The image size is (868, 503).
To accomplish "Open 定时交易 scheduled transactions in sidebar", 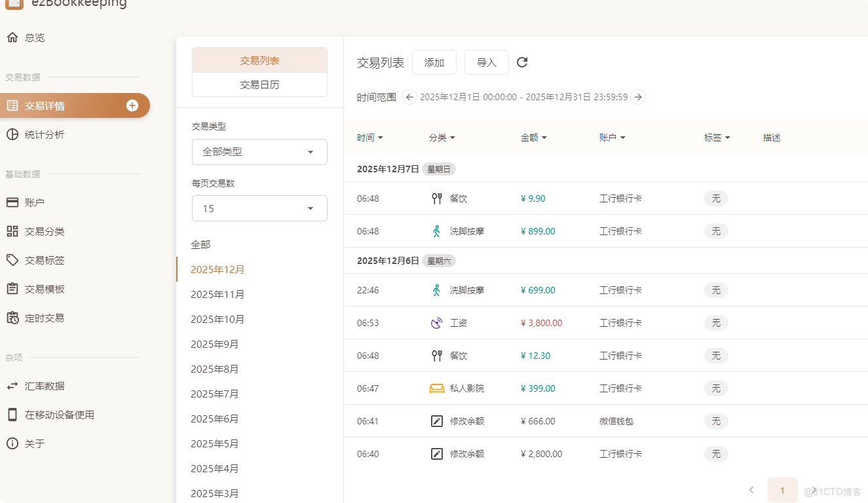I will (45, 318).
